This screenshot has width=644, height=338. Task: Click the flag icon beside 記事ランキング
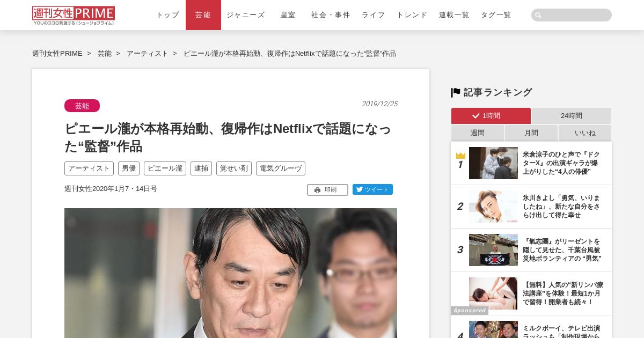[456, 92]
